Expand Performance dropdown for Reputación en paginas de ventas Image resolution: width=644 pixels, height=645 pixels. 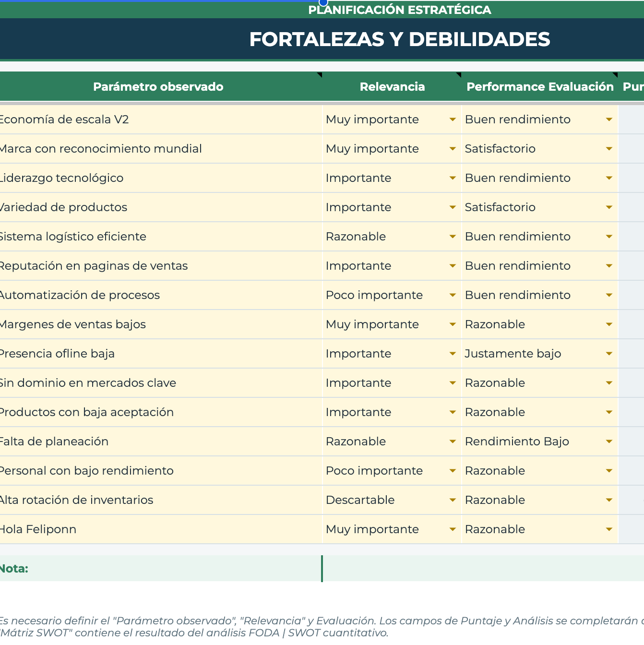click(x=609, y=266)
